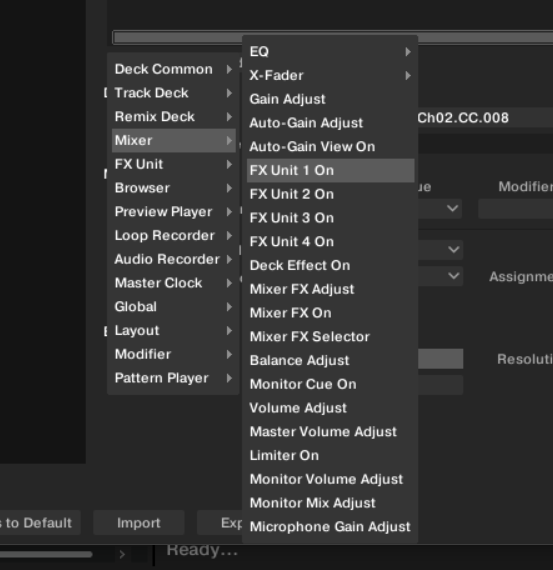This screenshot has width=553, height=570.
Task: Open the FX Unit submenu
Action: click(x=173, y=164)
